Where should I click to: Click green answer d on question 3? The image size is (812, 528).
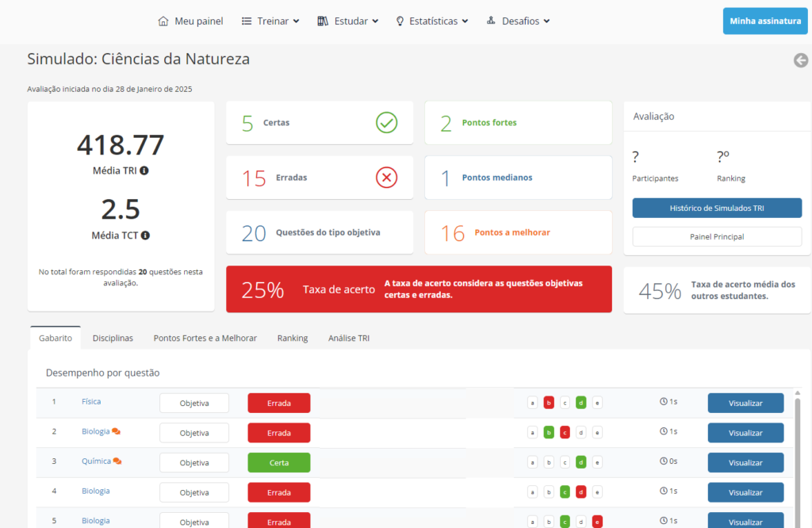pyautogui.click(x=581, y=462)
